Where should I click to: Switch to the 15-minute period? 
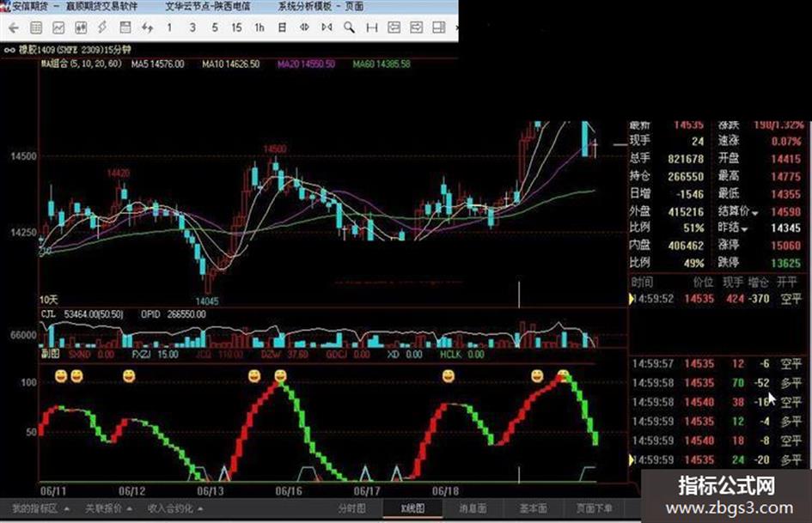click(236, 27)
